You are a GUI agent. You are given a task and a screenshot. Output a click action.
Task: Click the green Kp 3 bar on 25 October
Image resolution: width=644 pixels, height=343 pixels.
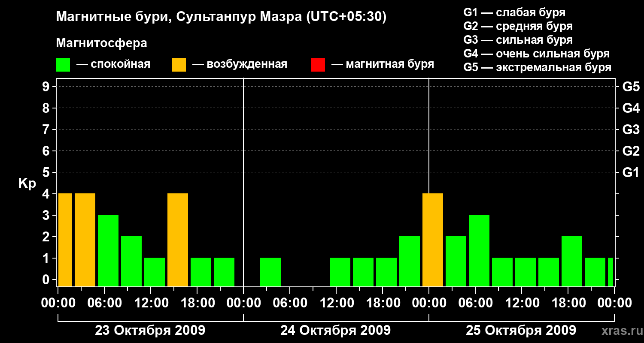(x=479, y=250)
